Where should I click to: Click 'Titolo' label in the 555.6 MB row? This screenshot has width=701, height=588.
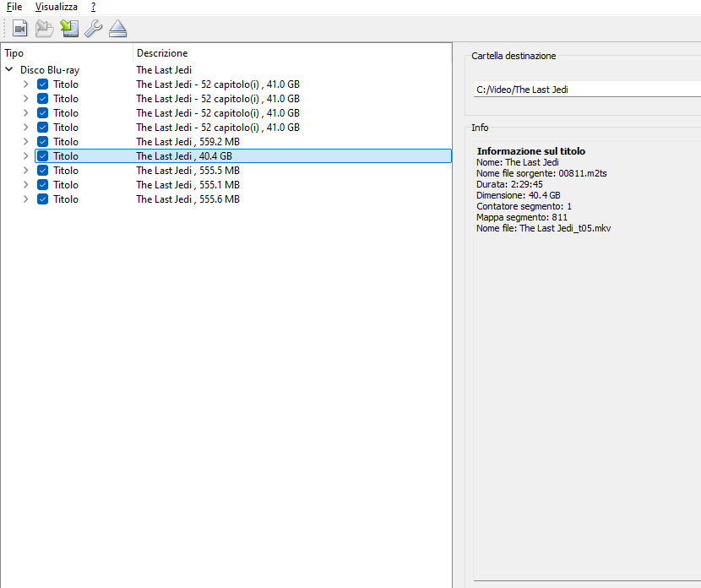[66, 199]
